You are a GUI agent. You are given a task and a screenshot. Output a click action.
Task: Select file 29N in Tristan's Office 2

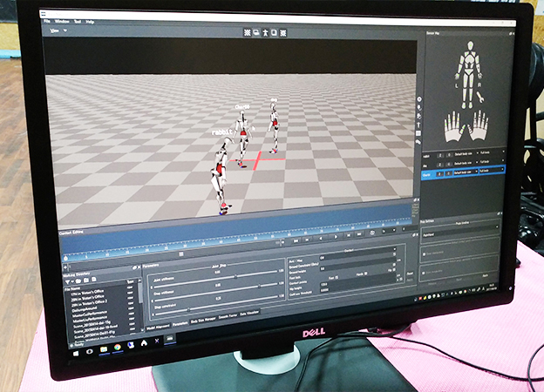coord(89,302)
